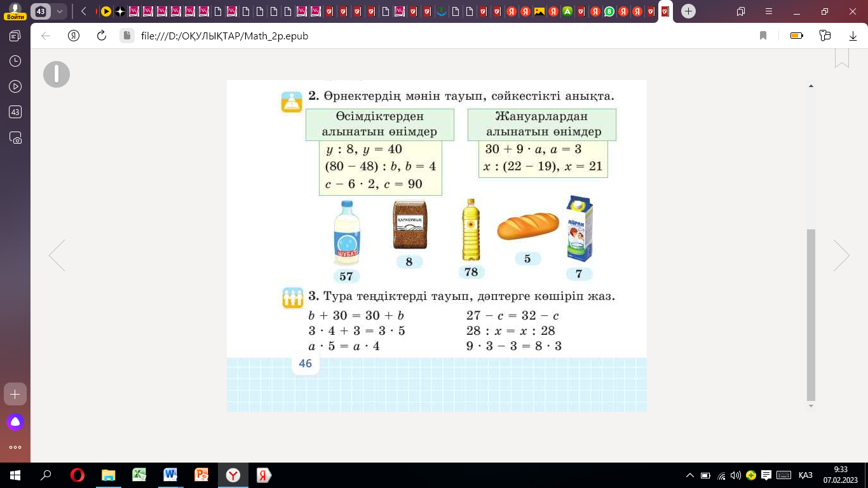Image resolution: width=868 pixels, height=488 pixels.
Task: Click the equation b + 30 = 30 + b
Action: 356,316
